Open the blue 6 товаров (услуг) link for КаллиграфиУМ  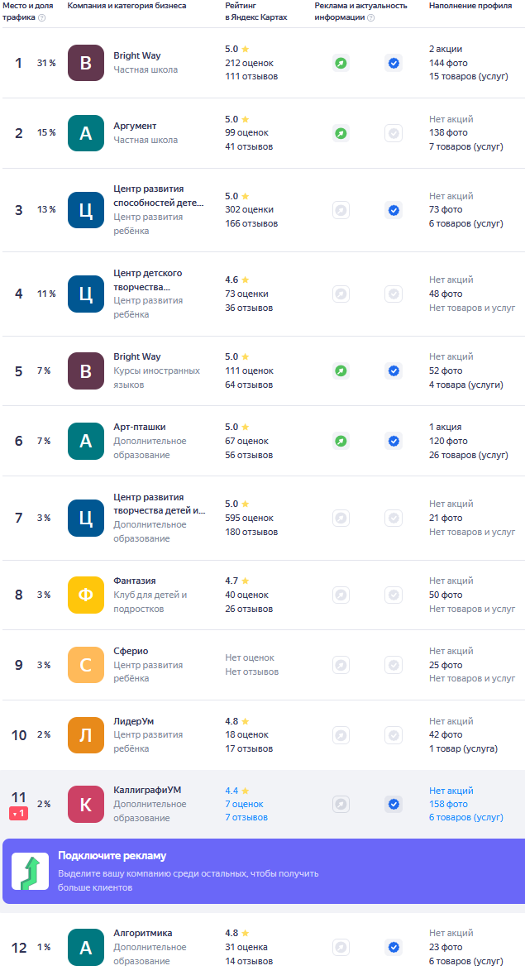point(465,818)
